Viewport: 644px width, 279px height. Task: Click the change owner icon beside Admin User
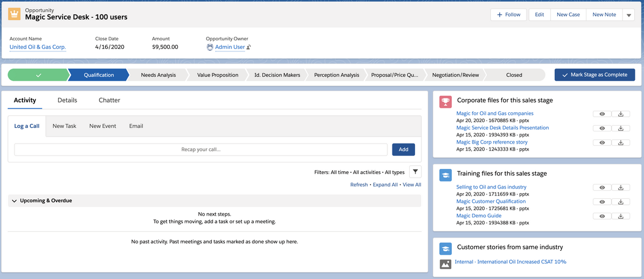[x=249, y=47]
